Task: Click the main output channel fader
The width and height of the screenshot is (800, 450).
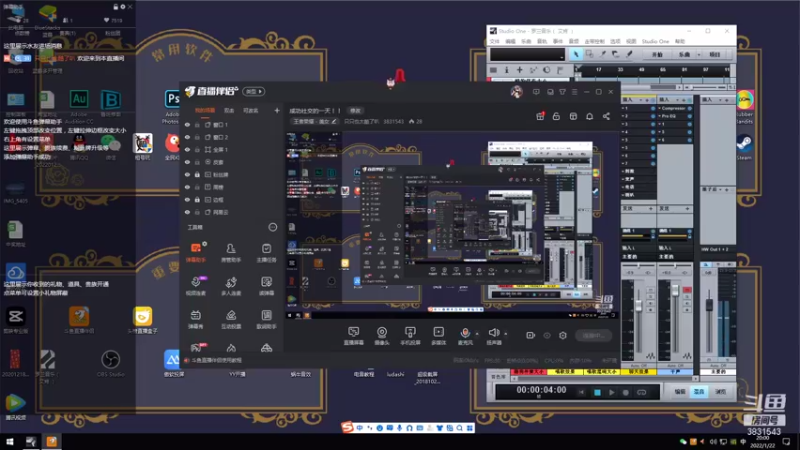Action: 709,305
